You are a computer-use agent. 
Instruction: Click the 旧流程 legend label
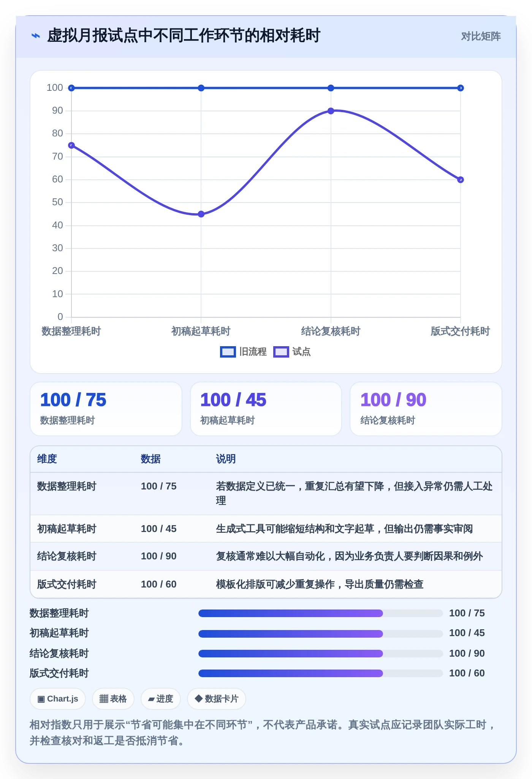click(x=253, y=352)
